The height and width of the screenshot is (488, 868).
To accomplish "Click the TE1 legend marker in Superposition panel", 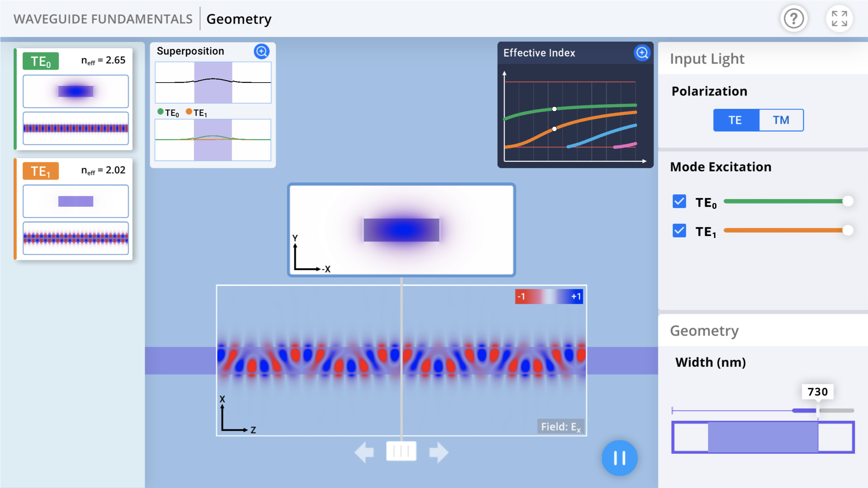I will [189, 112].
